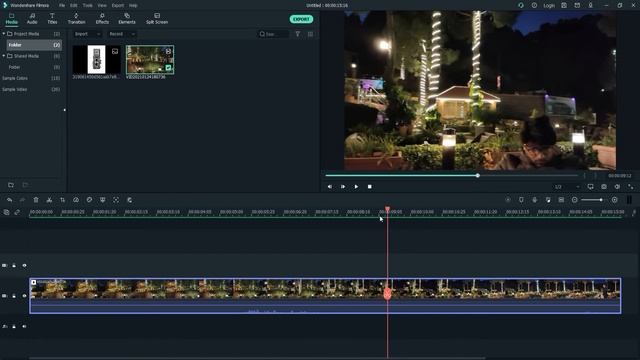Add a new folder in the media panel
The image size is (640, 360).
(11, 185)
